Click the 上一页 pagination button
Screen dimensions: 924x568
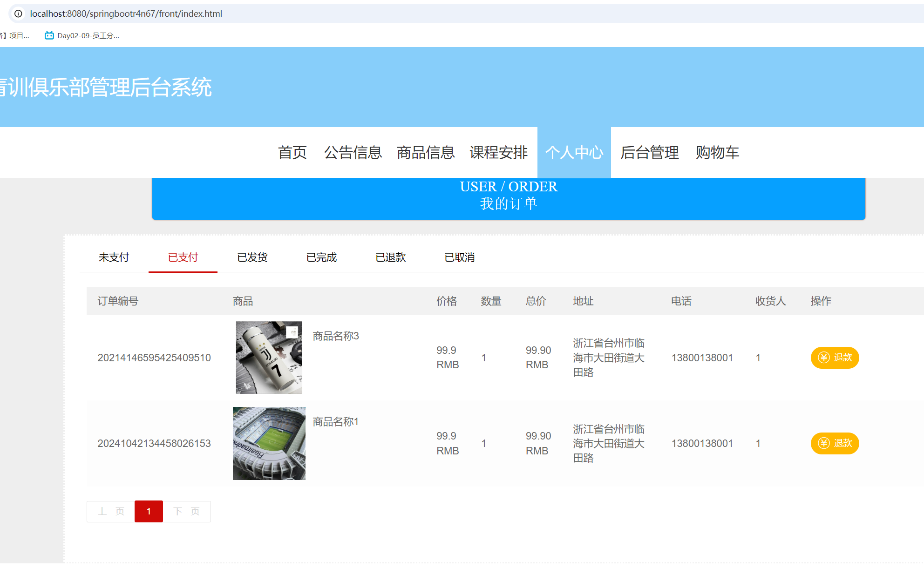[111, 511]
